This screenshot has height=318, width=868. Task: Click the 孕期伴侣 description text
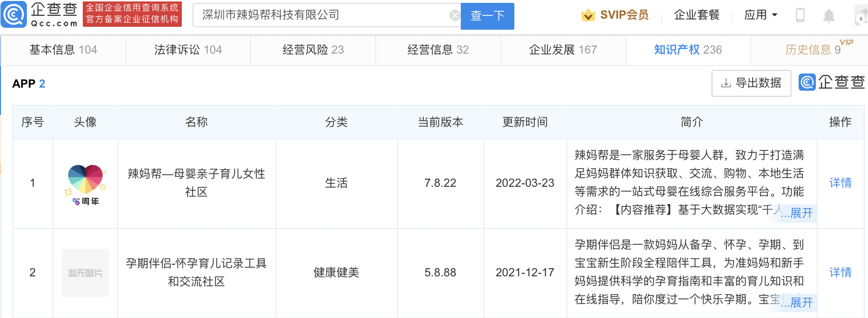tap(689, 272)
